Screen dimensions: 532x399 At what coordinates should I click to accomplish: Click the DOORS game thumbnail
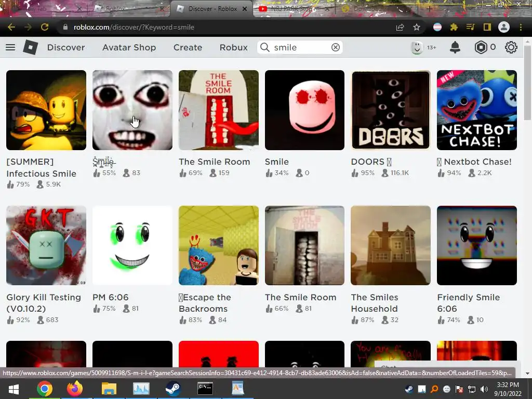tap(391, 110)
